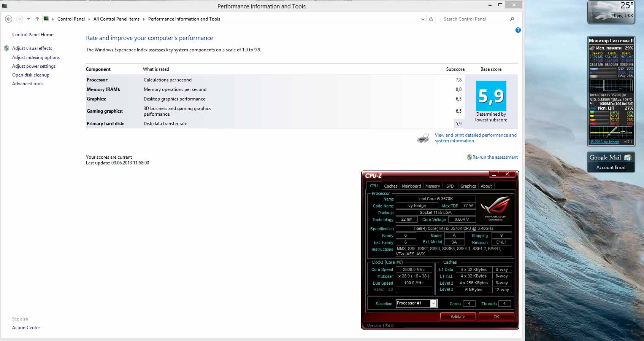
Task: Click the Control Panel icon in the address bar
Action: pos(46,19)
